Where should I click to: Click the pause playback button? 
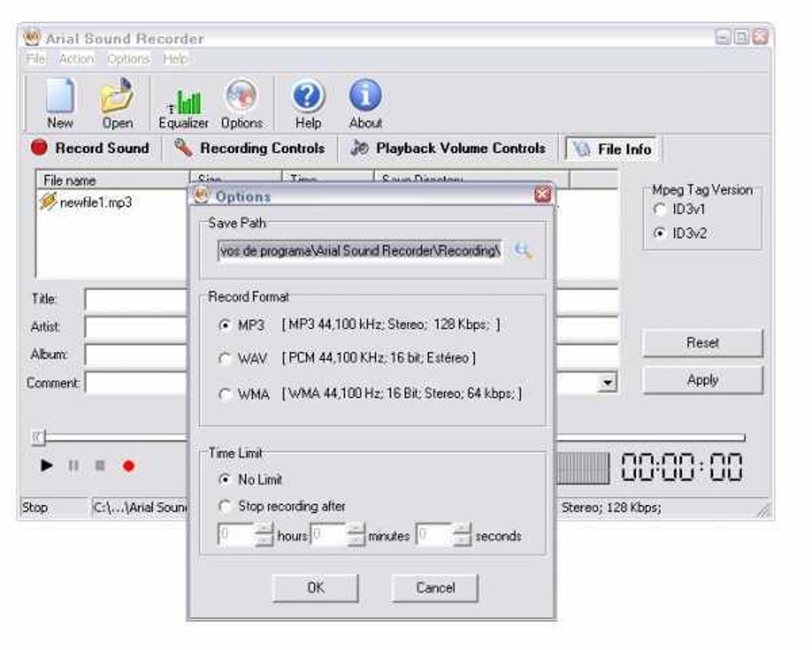click(73, 465)
